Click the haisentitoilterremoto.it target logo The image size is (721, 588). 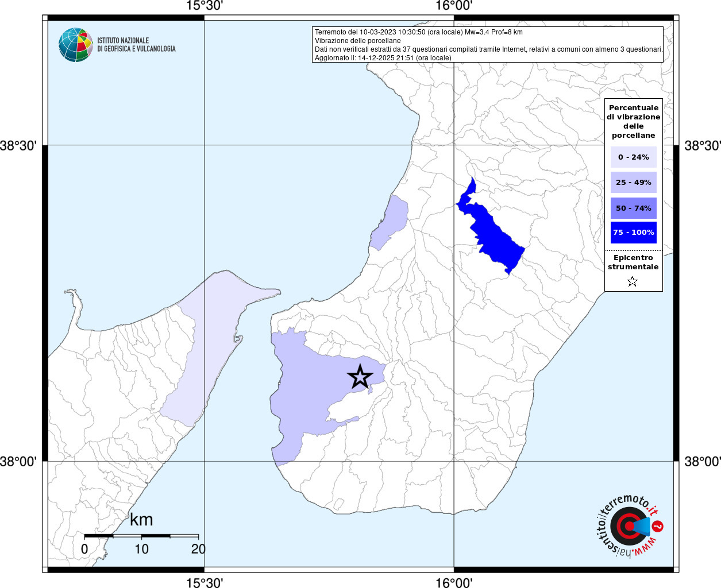click(x=630, y=527)
